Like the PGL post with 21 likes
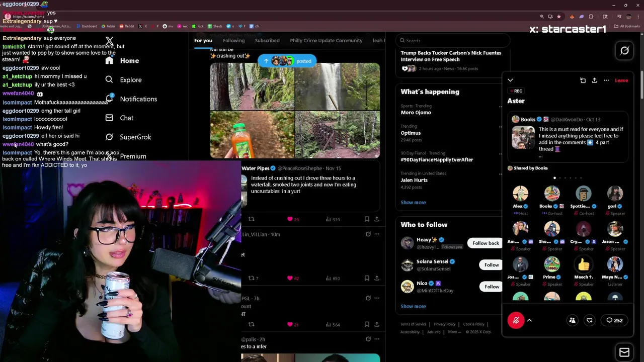This screenshot has height=362, width=644. [x=293, y=324]
